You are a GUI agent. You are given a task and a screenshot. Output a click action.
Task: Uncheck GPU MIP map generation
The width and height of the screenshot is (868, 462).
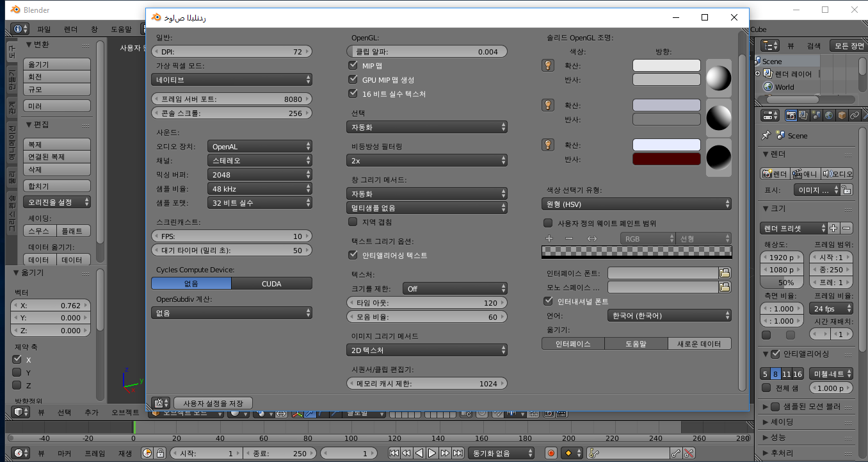click(x=353, y=79)
